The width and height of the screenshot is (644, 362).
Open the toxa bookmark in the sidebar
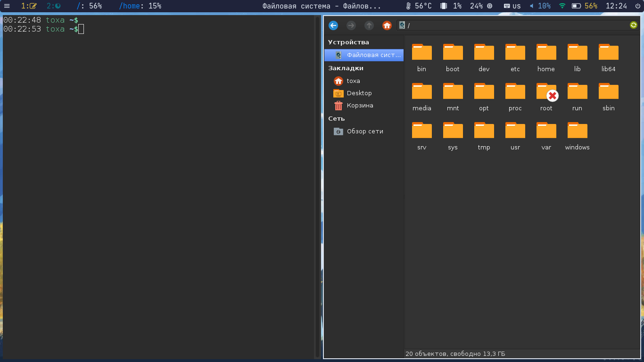pos(364,81)
